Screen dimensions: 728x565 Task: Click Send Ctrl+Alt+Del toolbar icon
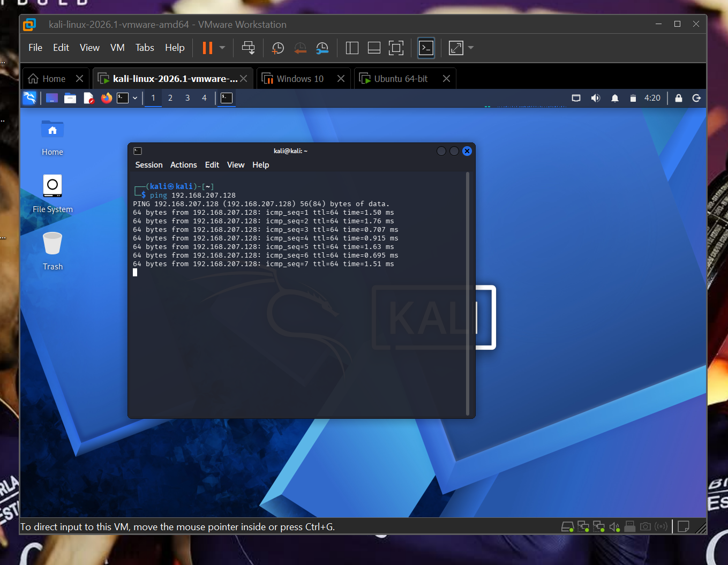tap(248, 48)
